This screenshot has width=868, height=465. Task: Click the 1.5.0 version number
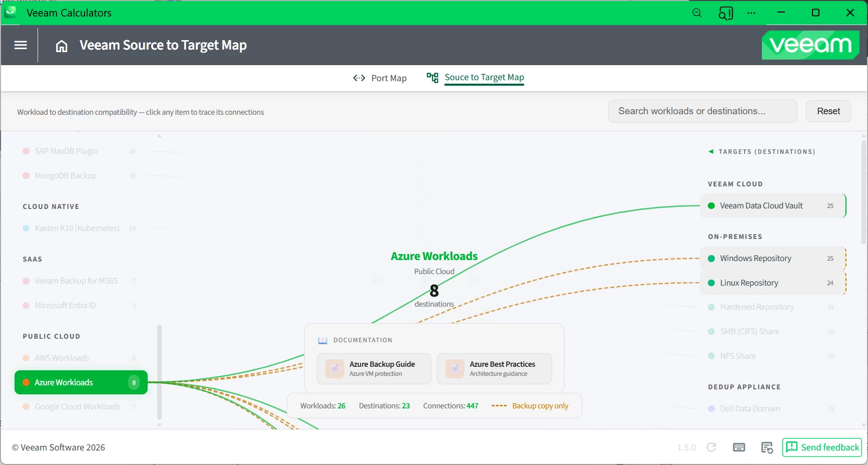pyautogui.click(x=686, y=447)
